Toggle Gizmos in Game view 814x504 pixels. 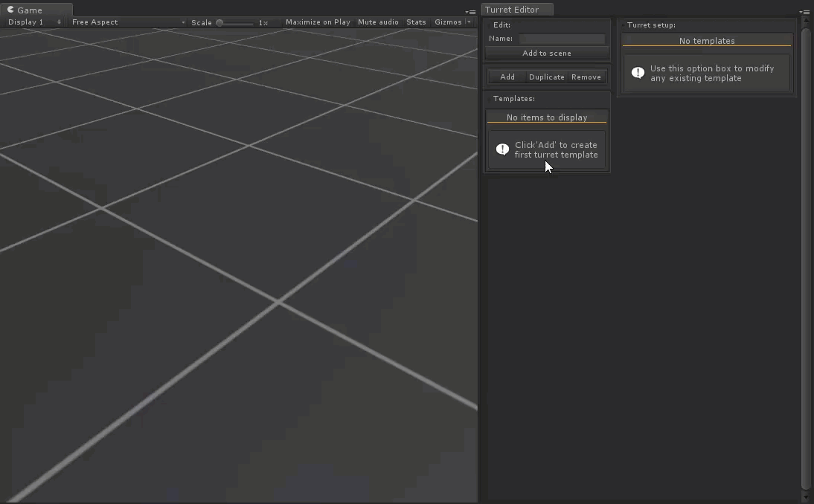(448, 22)
